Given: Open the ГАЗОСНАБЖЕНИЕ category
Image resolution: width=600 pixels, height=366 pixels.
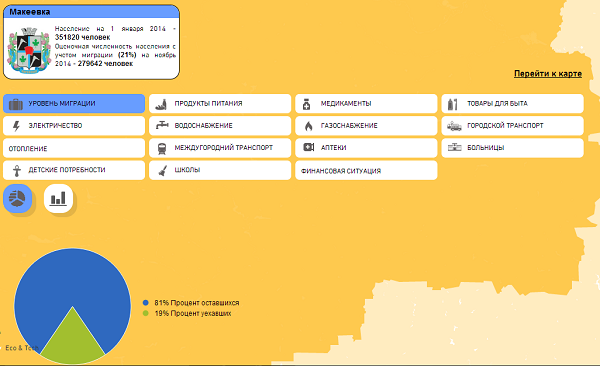Looking at the screenshot, I should click(x=366, y=126).
